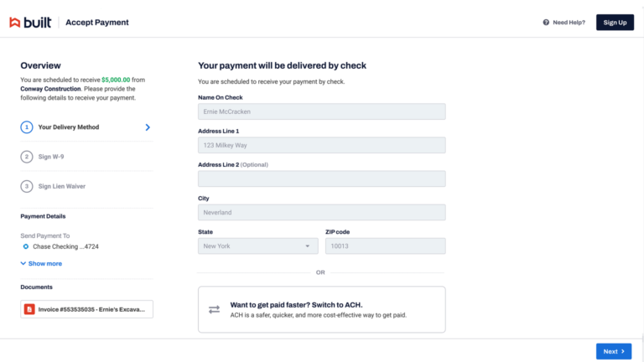This screenshot has width=644, height=362.
Task: Go to the Sign Lien Waiver step
Action: 62,186
